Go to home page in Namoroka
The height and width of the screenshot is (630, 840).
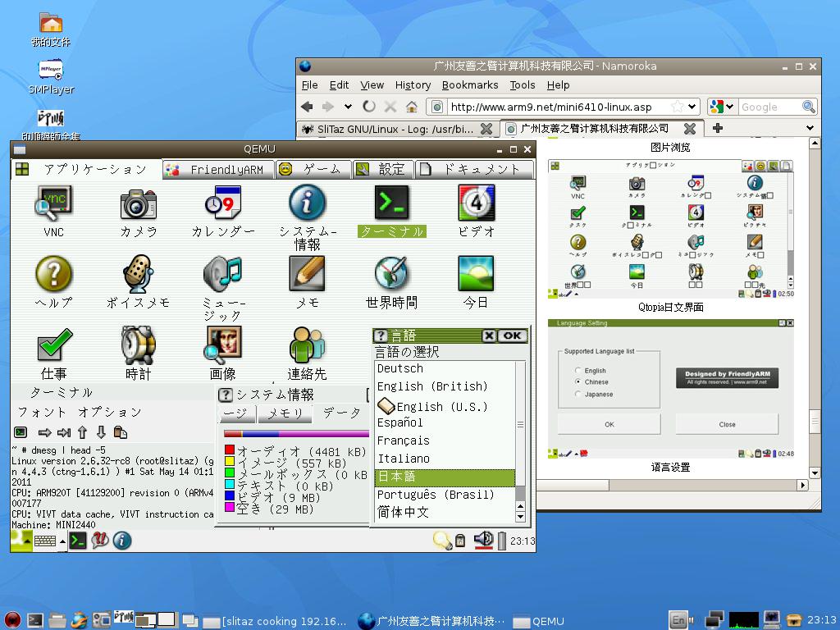pos(412,107)
